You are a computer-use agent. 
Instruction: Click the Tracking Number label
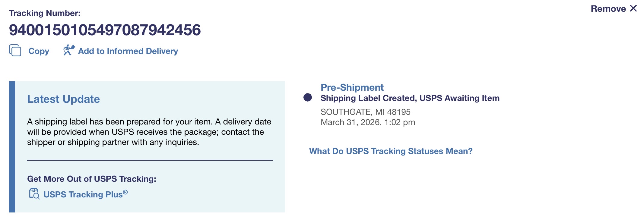pyautogui.click(x=45, y=13)
